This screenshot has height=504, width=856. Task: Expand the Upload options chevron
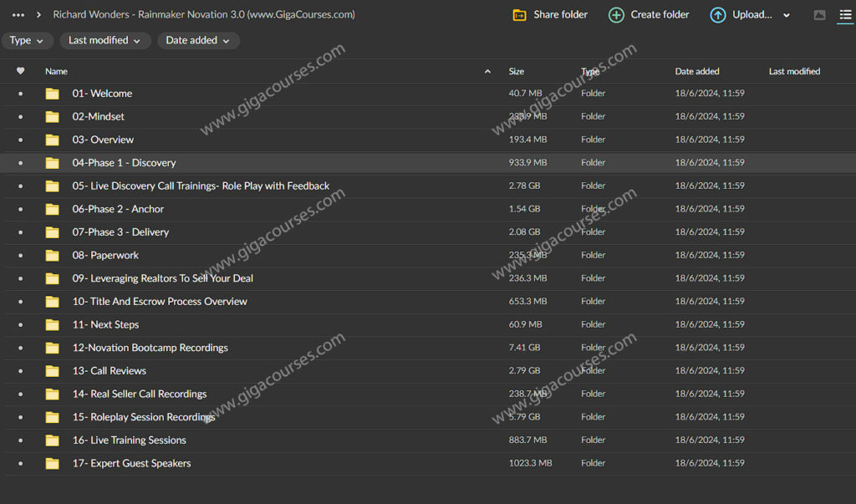[787, 15]
